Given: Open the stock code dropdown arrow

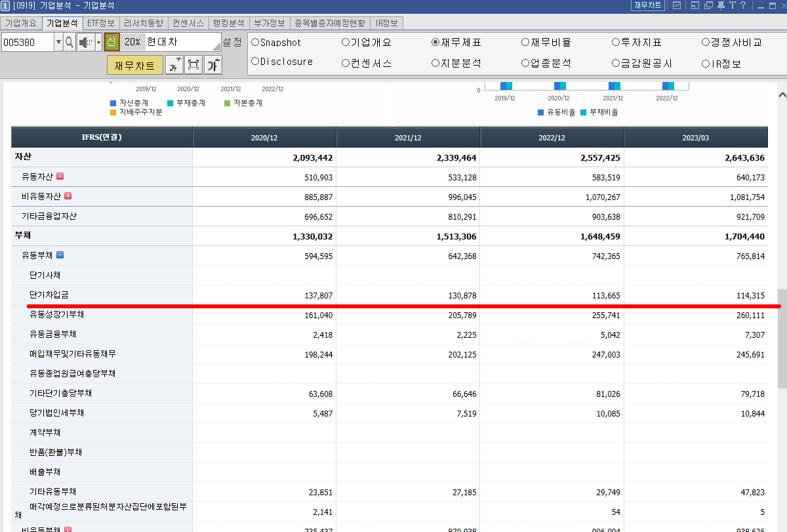Looking at the screenshot, I should (58, 42).
